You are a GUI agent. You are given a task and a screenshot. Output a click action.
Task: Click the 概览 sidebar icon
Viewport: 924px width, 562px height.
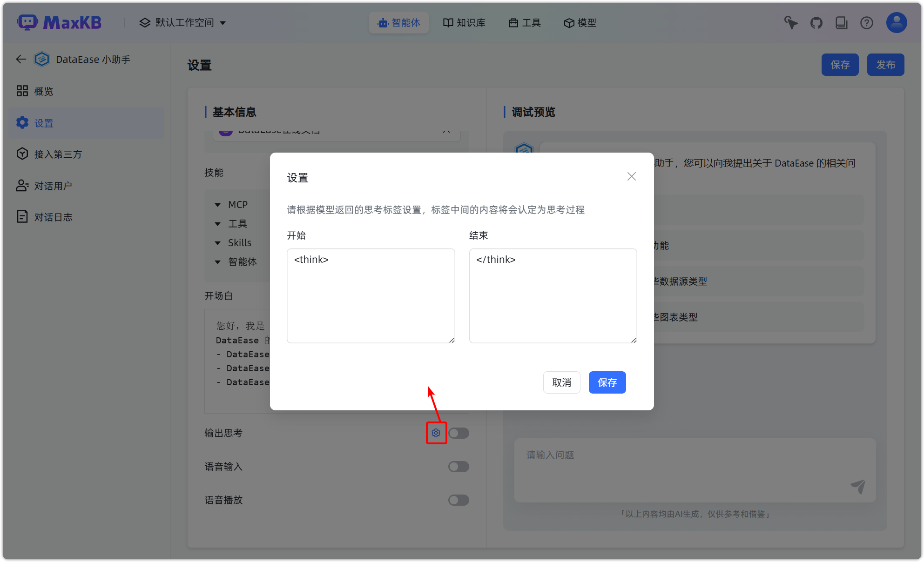point(22,91)
